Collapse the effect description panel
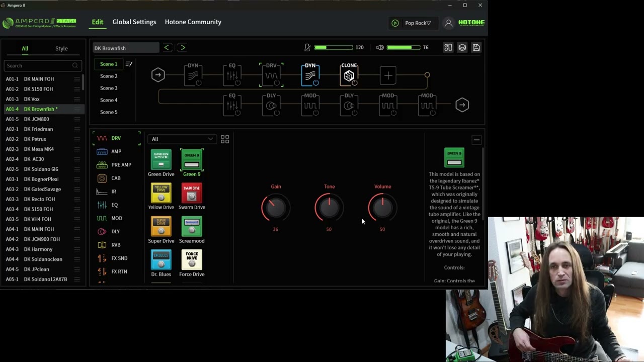Screen dimensions: 644x362 tap(476, 140)
